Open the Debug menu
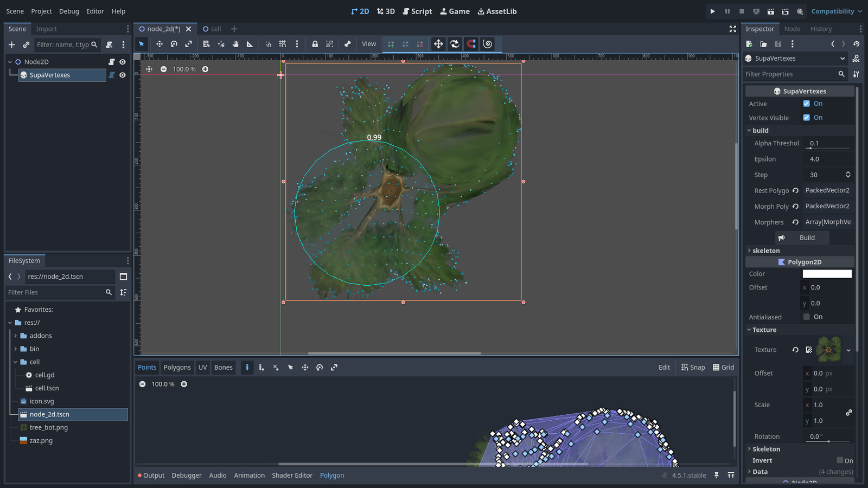The height and width of the screenshot is (488, 868). point(69,11)
